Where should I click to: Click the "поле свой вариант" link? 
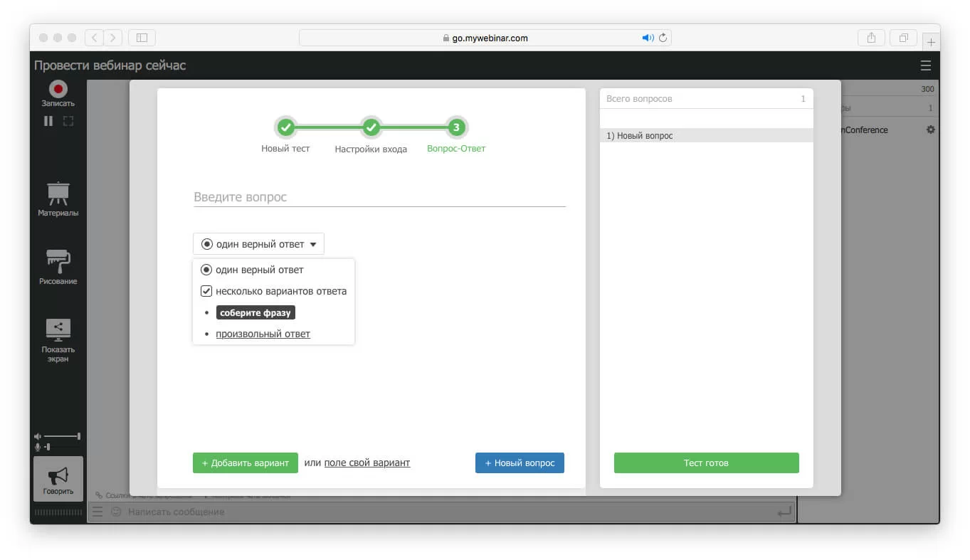click(367, 463)
